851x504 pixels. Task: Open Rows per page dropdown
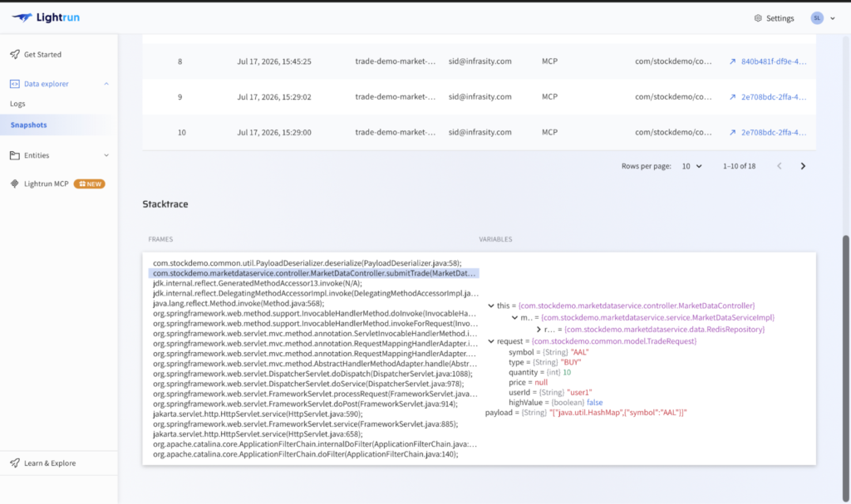coord(691,166)
